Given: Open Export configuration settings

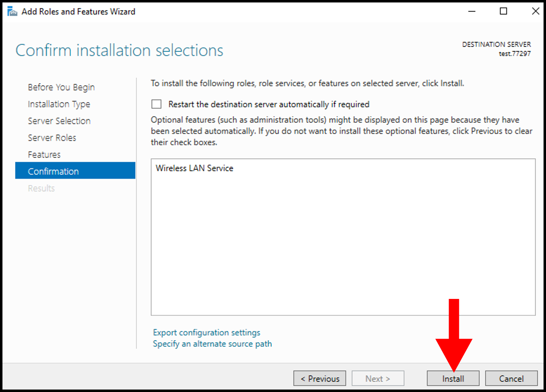Looking at the screenshot, I should [x=206, y=332].
